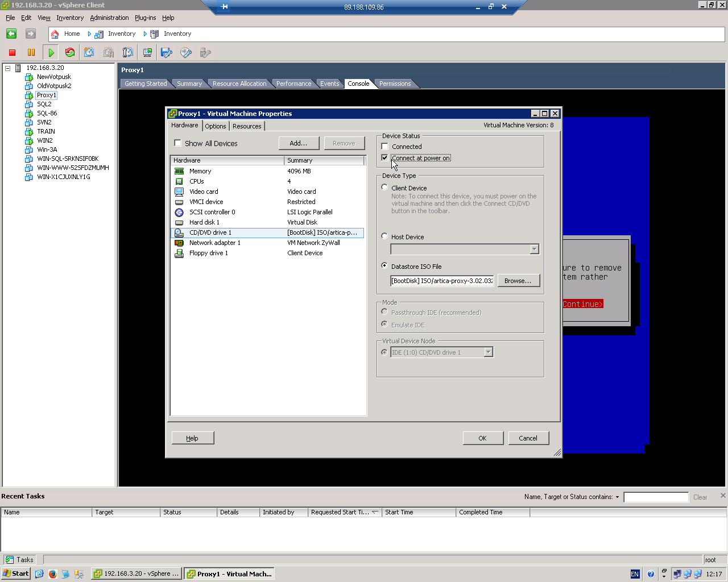728x582 pixels.
Task: Click the Reset virtual machine icon
Action: tap(70, 52)
